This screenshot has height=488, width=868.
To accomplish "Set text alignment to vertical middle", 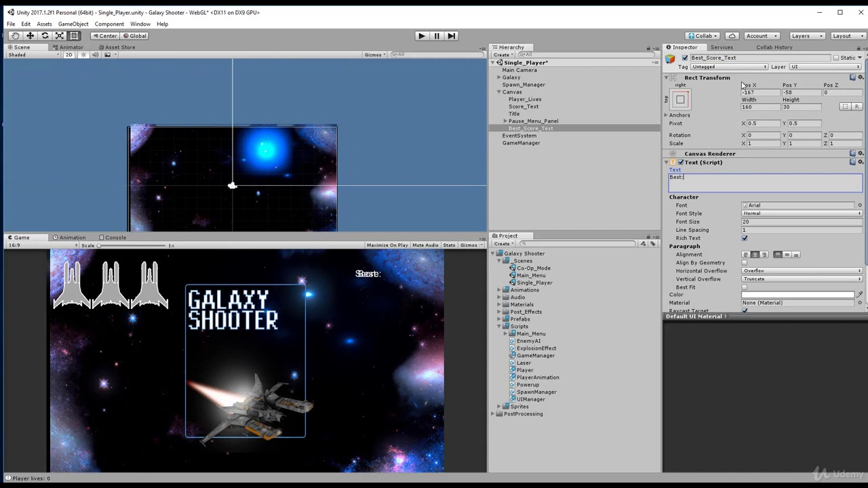I will (787, 255).
